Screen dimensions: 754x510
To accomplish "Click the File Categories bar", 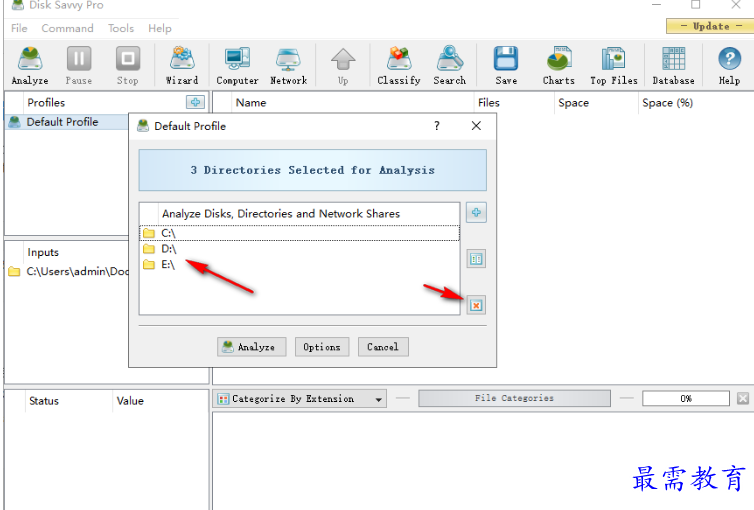I will [514, 398].
